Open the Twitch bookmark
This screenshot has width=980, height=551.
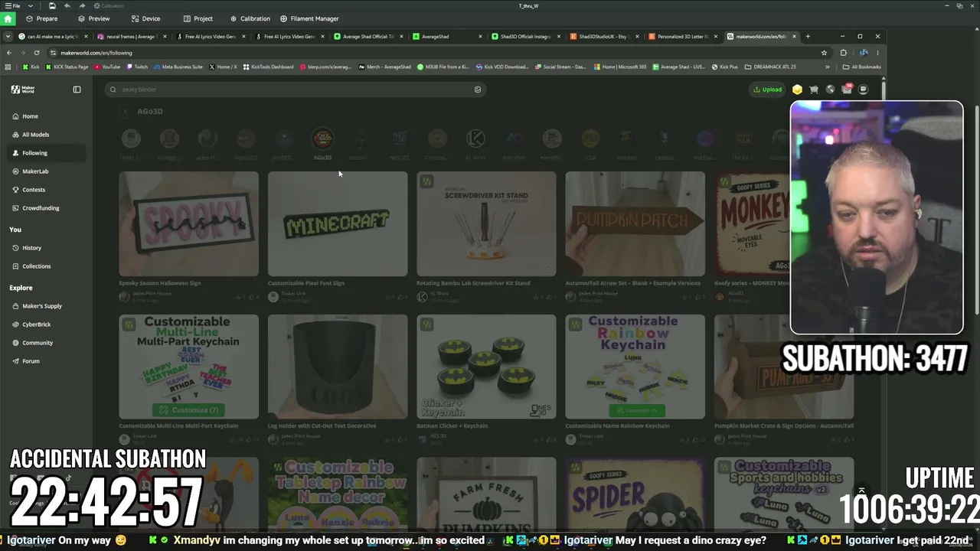point(137,67)
